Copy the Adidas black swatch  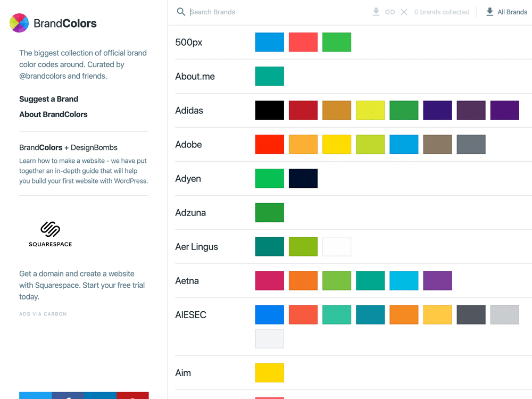pos(270,110)
